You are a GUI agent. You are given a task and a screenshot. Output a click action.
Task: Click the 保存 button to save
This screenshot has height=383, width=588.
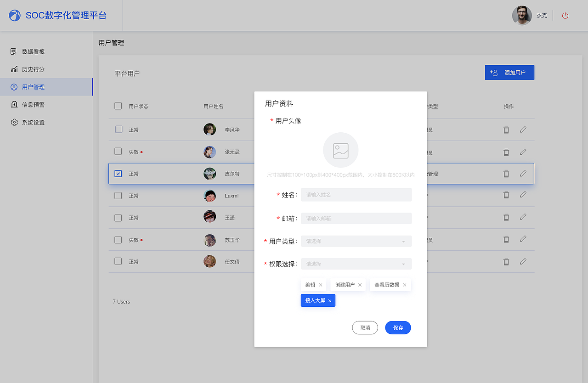click(398, 327)
